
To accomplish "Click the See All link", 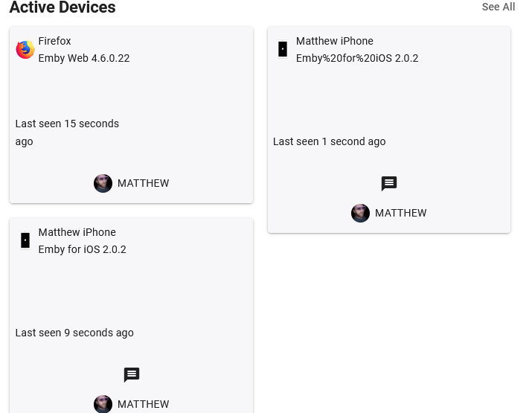I will 498,7.
